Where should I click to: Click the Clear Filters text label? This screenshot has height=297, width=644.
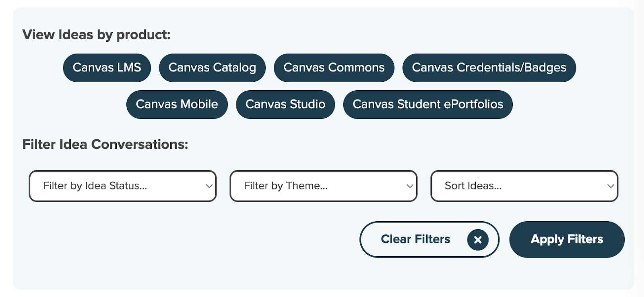(415, 239)
